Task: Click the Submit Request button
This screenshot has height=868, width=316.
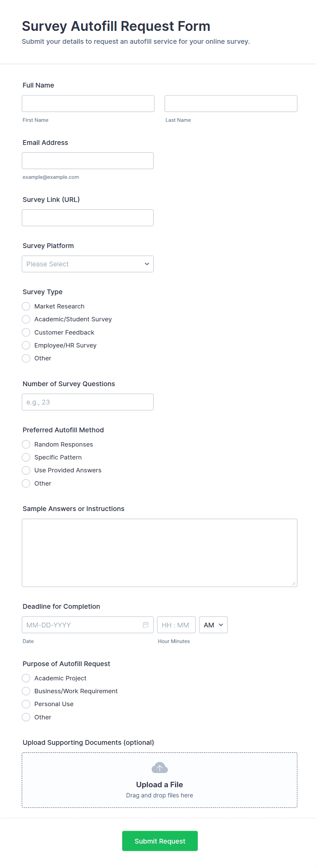Action: [x=160, y=841]
